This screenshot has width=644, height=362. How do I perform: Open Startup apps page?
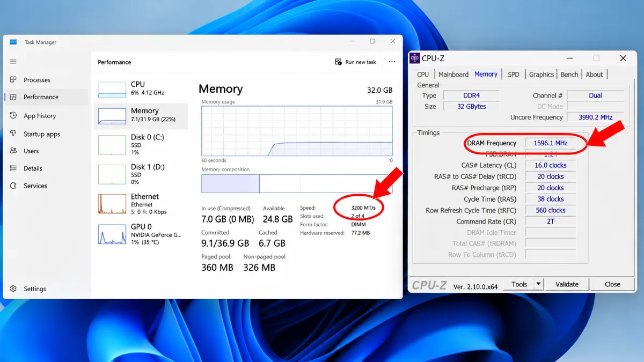pos(42,134)
